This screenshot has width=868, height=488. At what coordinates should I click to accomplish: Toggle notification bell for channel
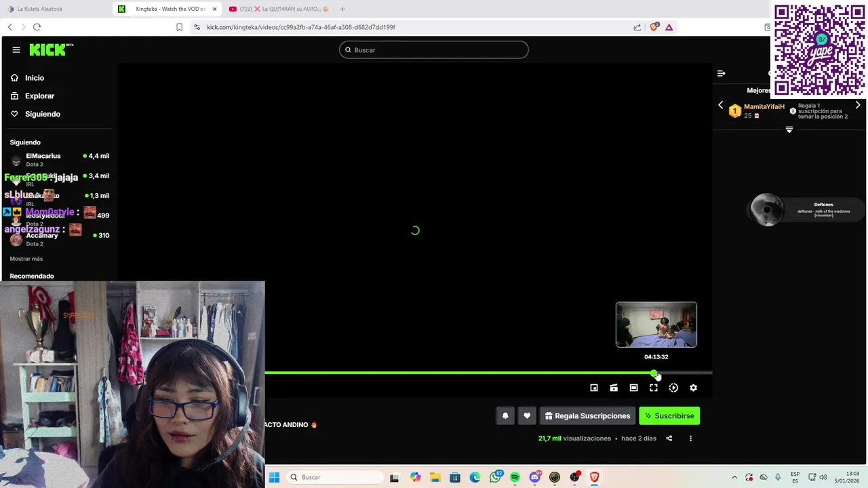(x=505, y=416)
